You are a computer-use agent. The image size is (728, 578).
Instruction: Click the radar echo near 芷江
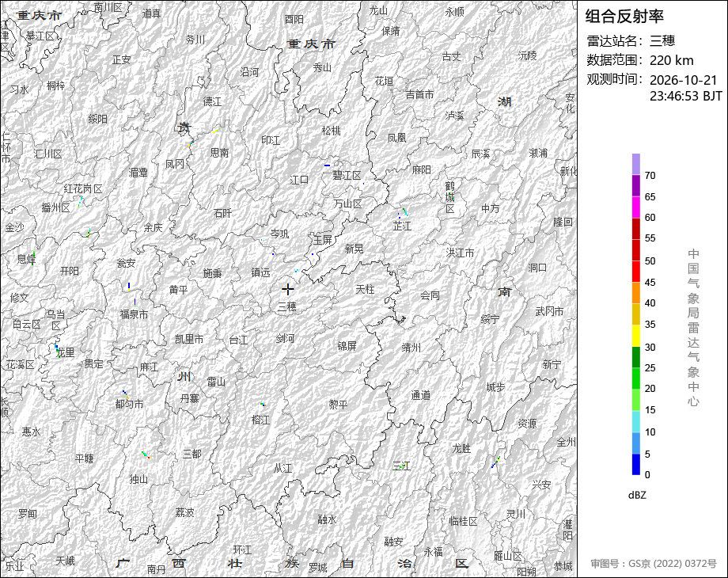tap(403, 213)
